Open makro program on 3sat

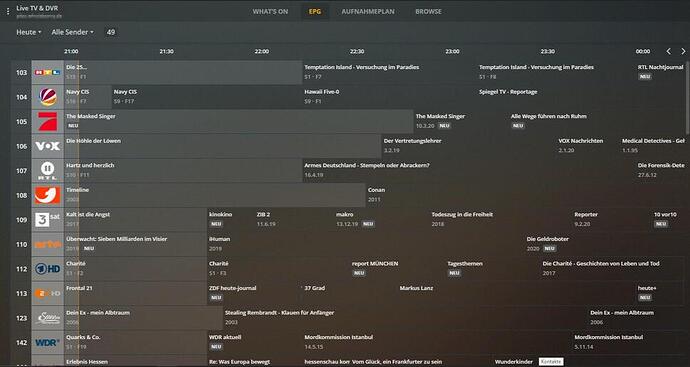pos(382,220)
